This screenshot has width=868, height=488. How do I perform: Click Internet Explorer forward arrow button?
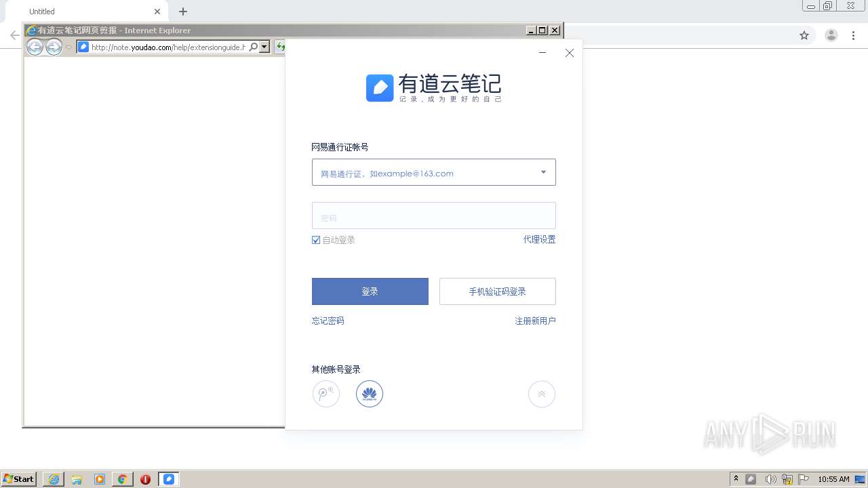(x=54, y=47)
